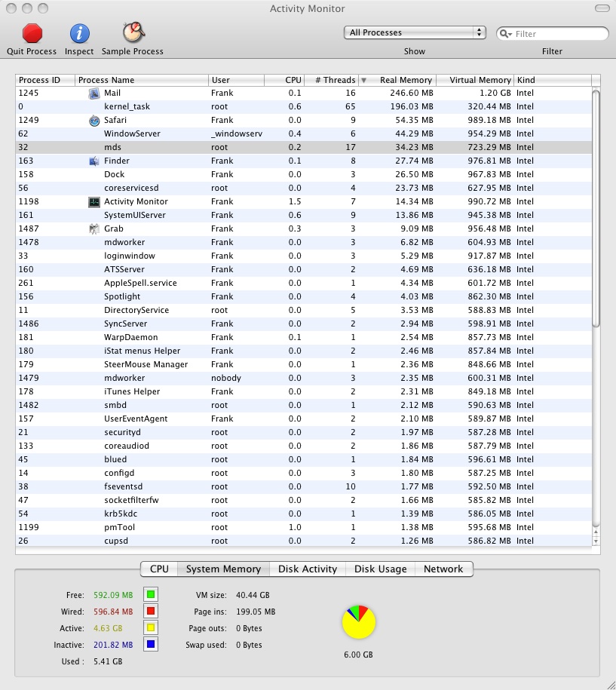Image resolution: width=616 pixels, height=690 pixels.
Task: Open the Inspect info icon
Action: (80, 33)
